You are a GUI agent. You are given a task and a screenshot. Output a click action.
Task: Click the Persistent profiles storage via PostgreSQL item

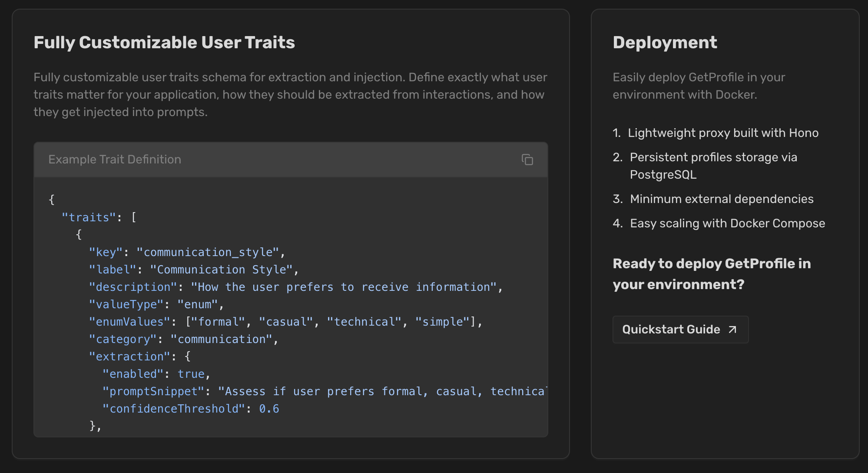(713, 166)
